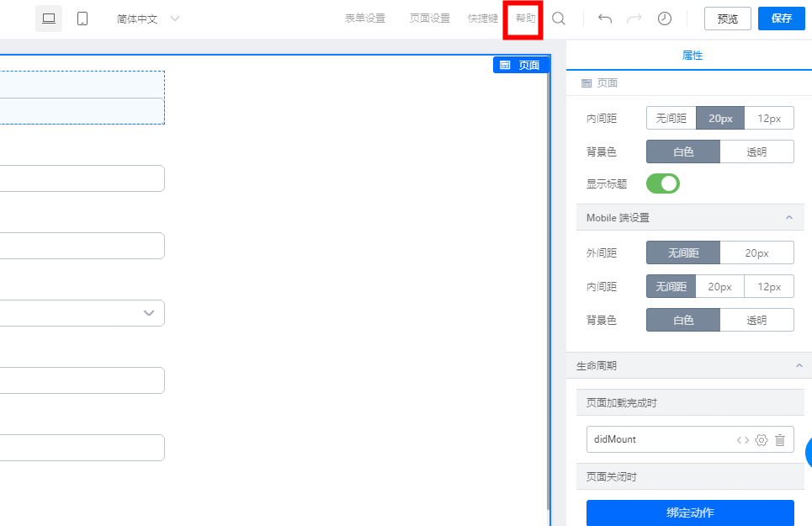812x526 pixels.
Task: Set Mobile 内间距 to 无间距
Action: (671, 287)
